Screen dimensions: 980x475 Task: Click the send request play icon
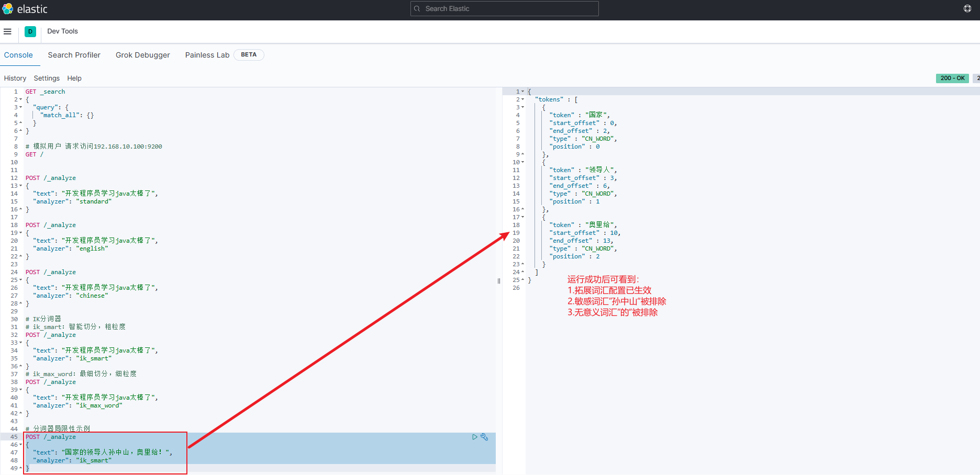(x=474, y=437)
